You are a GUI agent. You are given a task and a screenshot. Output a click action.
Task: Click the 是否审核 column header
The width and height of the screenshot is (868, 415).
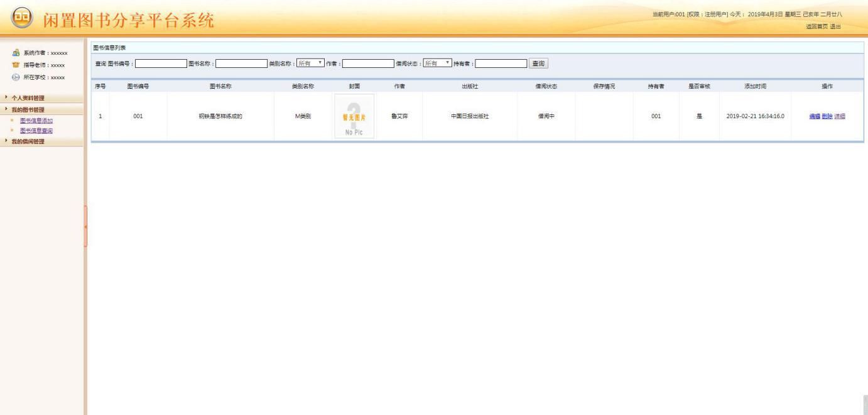pyautogui.click(x=699, y=86)
